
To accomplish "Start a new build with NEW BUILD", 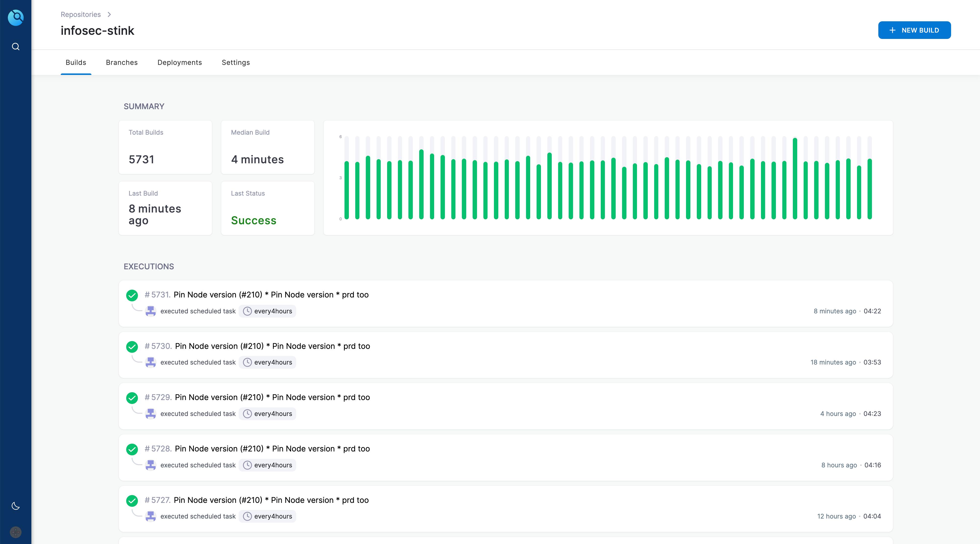I will tap(914, 30).
